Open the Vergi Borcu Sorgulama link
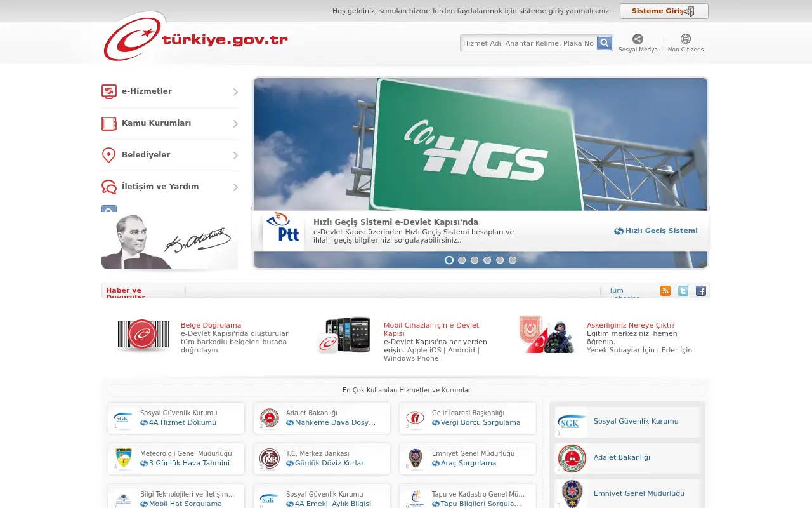812x508 pixels. [x=476, y=423]
